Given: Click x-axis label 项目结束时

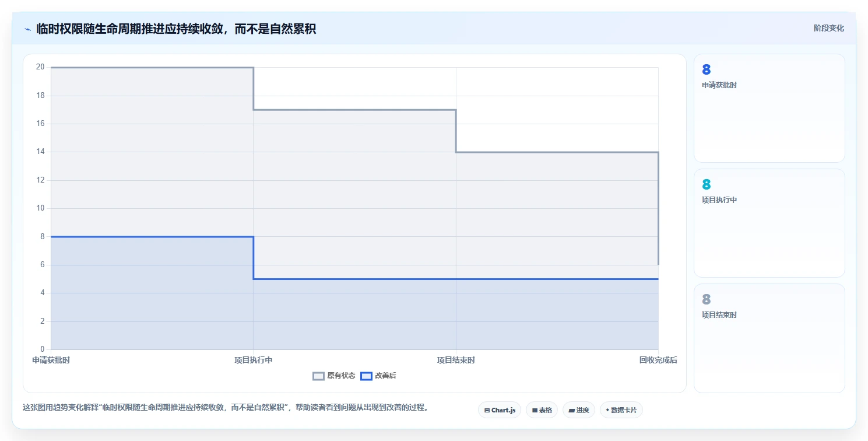Looking at the screenshot, I should [x=456, y=360].
